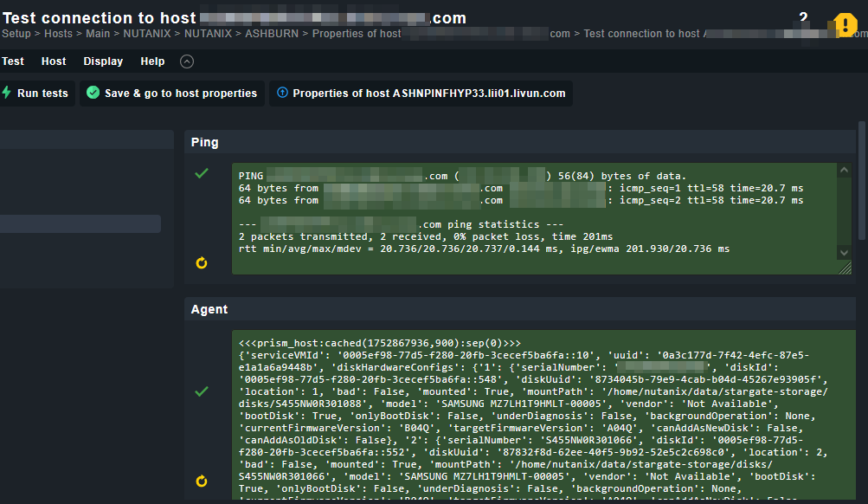This screenshot has height=504, width=868.
Task: Open the Display menu
Action: tap(103, 61)
